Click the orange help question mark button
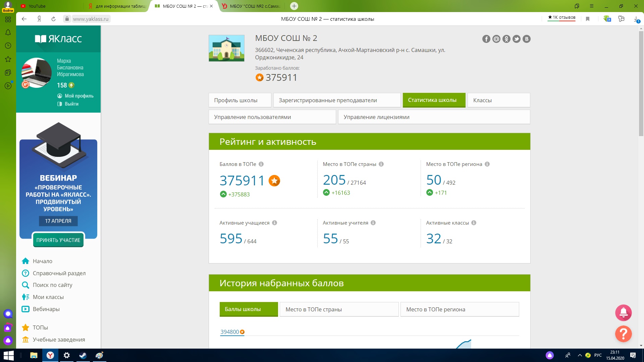This screenshot has height=362, width=644. [623, 334]
